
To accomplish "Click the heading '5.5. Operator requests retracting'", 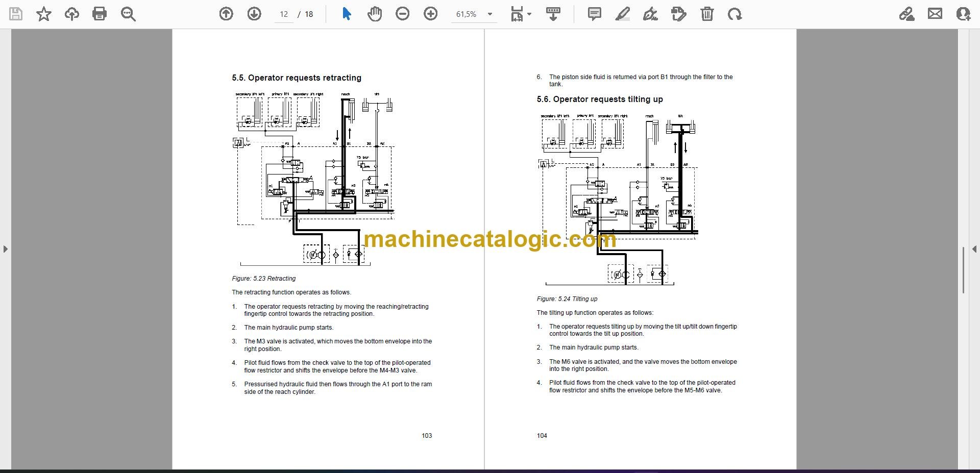I will pos(297,78).
